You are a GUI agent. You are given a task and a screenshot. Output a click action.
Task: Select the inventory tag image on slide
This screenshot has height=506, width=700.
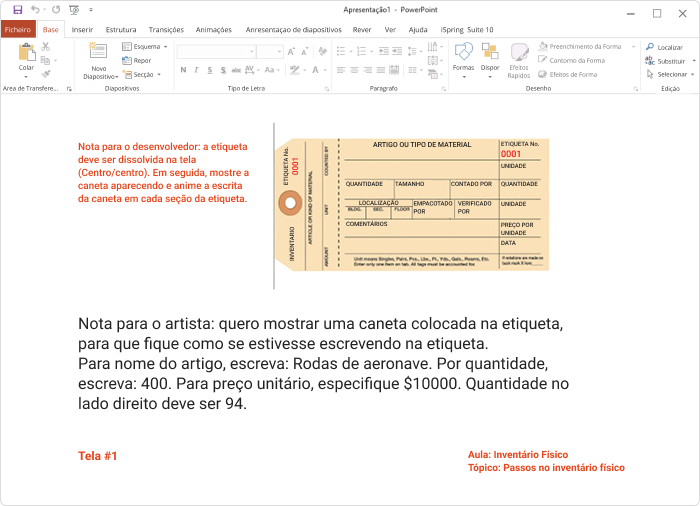pos(412,205)
